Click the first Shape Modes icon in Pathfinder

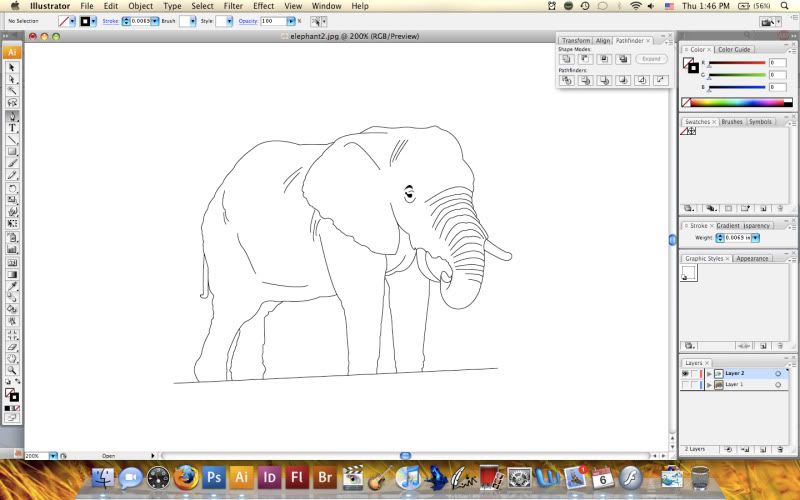click(x=566, y=59)
